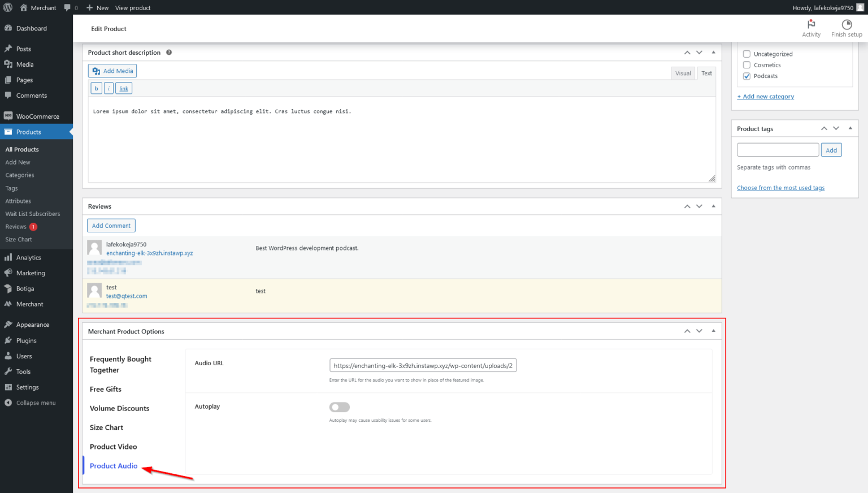Collapse the Product tags panel
The width and height of the screenshot is (868, 493).
850,128
